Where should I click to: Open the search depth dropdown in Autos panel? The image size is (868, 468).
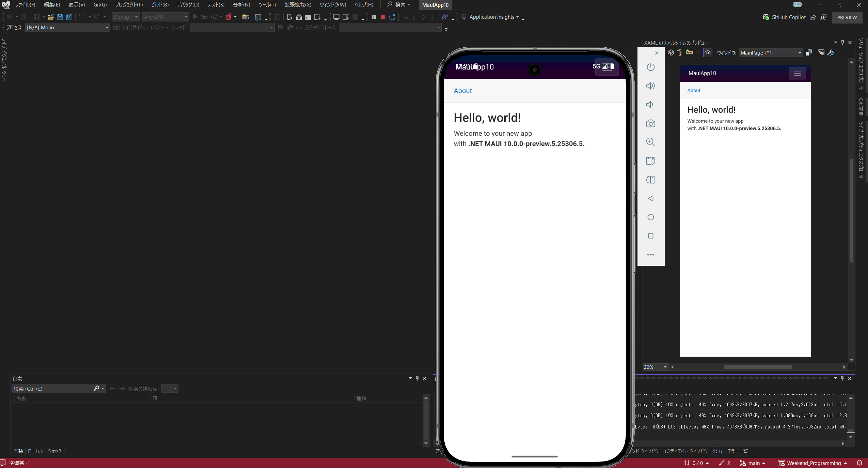pyautogui.click(x=170, y=389)
